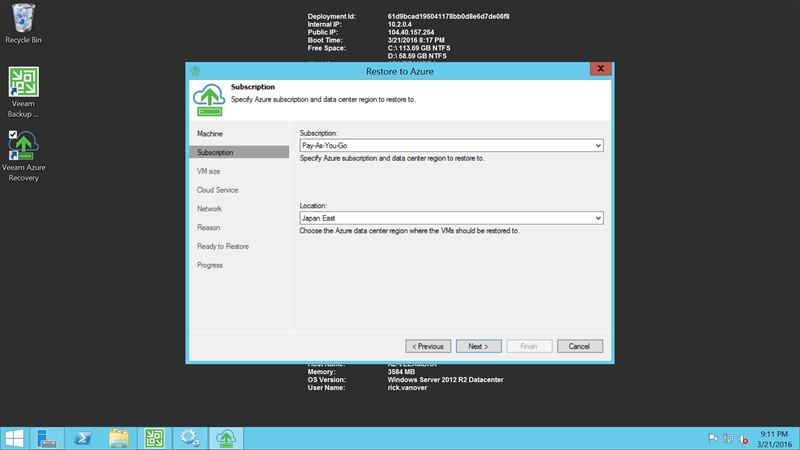Screen dimensions: 800x450
Task: Click the clock in the system tray
Action: click(x=774, y=437)
